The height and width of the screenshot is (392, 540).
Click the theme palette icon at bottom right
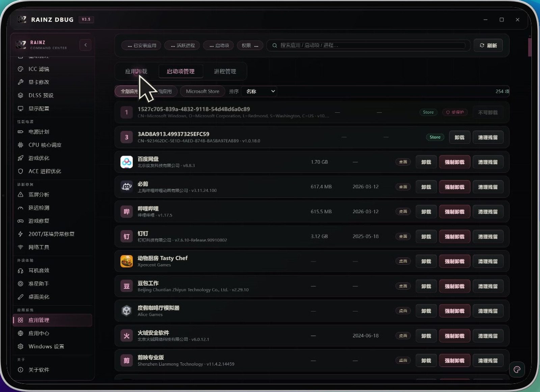point(517,369)
